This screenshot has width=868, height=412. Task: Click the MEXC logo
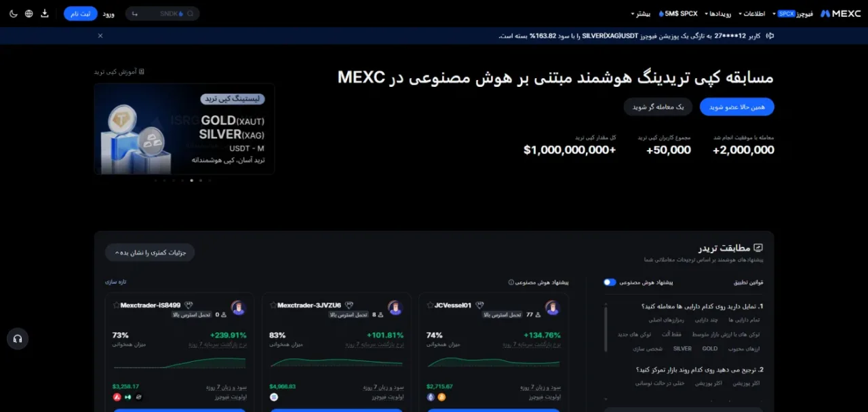[840, 14]
